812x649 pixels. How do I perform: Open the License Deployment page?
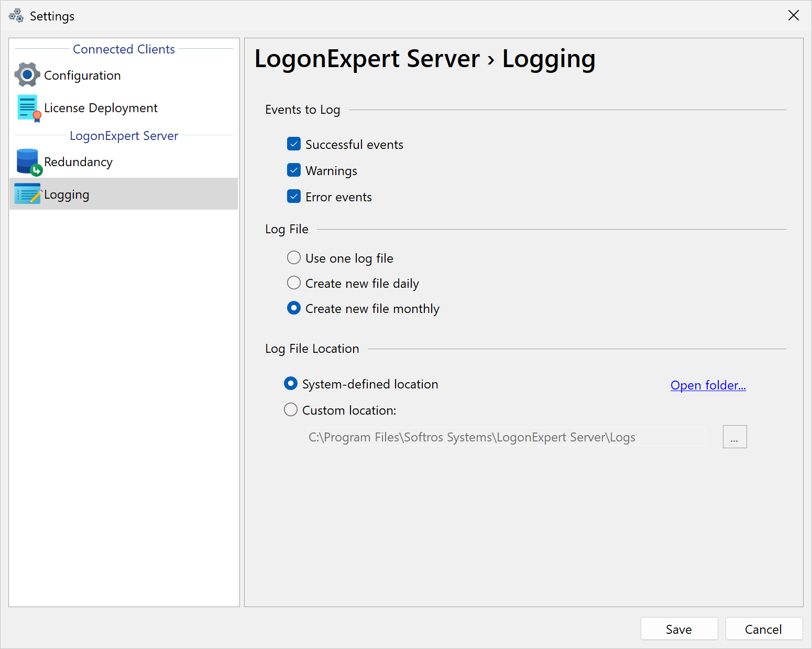[101, 108]
